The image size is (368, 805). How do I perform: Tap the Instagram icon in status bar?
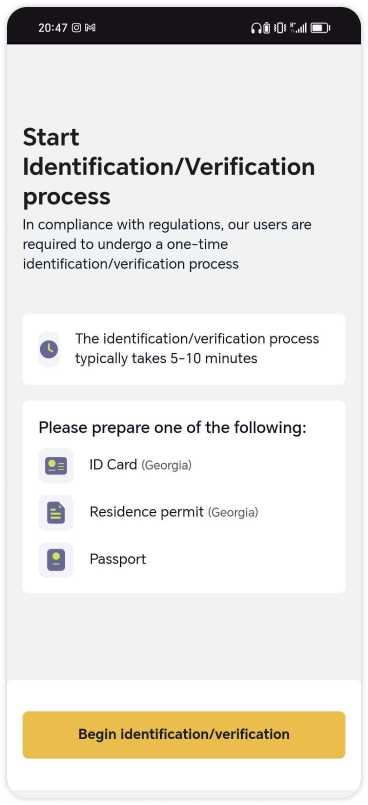76,28
